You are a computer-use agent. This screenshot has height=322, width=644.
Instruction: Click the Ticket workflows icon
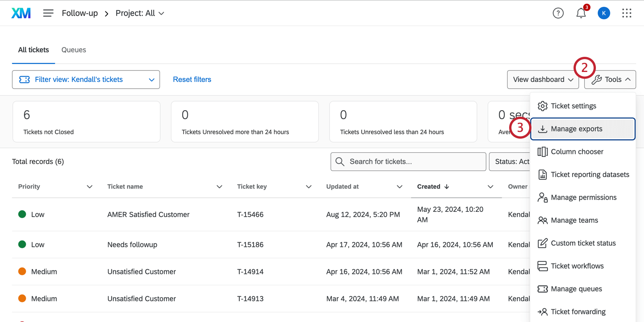(x=542, y=266)
